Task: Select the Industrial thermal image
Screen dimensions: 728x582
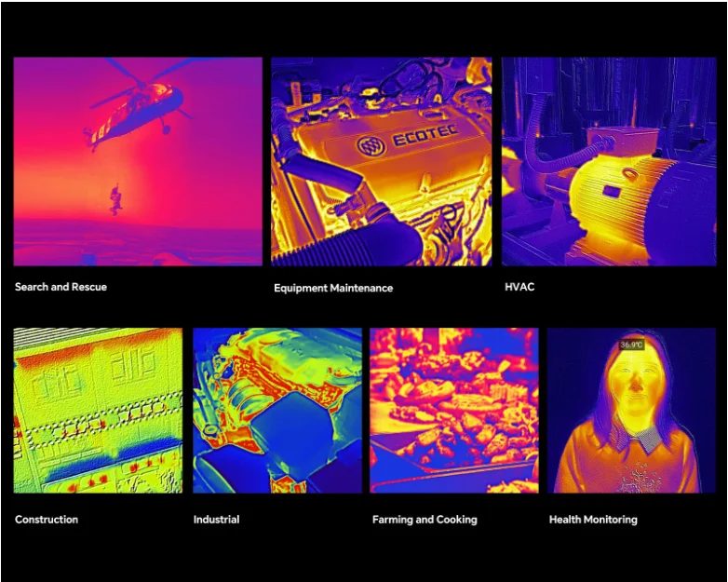Action: (276, 410)
